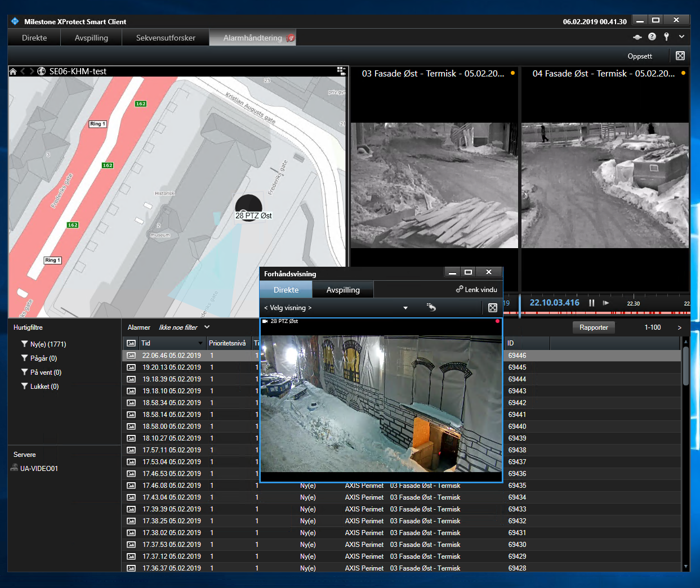The image size is (700, 588).
Task: Switch to the Direkte main tab
Action: point(34,38)
